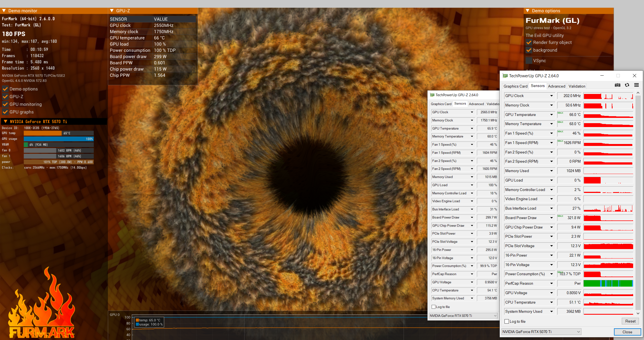Collapse the Demo monitor panel triangle
The image size is (644, 340).
click(4, 11)
